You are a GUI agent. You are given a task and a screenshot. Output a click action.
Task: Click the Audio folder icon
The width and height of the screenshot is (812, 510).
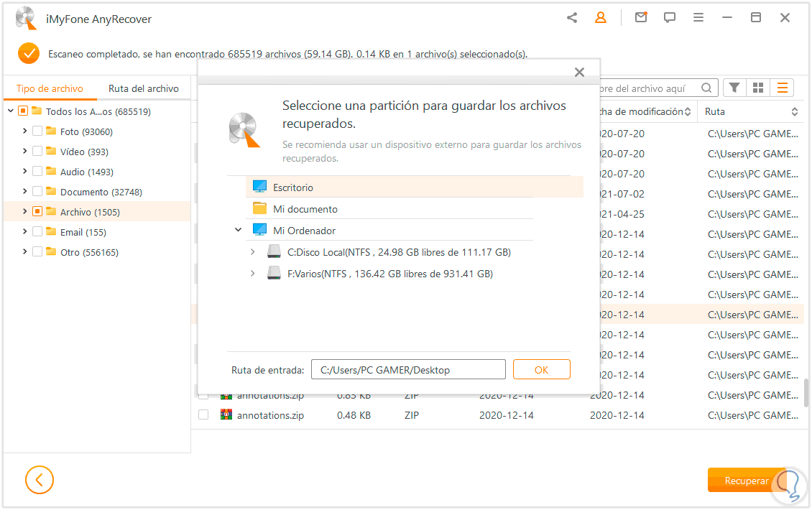pyautogui.click(x=51, y=172)
